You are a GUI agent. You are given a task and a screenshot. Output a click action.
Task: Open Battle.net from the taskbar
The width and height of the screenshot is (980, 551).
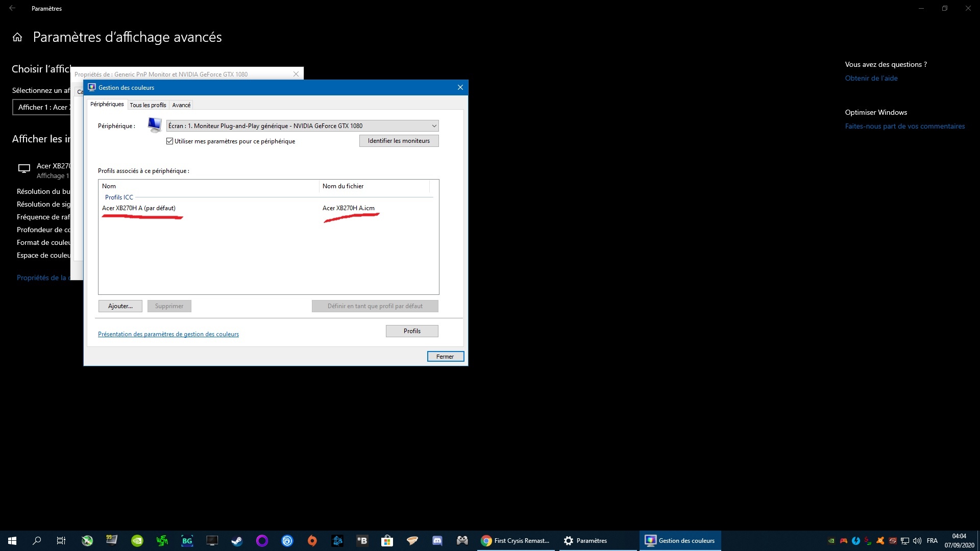(x=337, y=541)
